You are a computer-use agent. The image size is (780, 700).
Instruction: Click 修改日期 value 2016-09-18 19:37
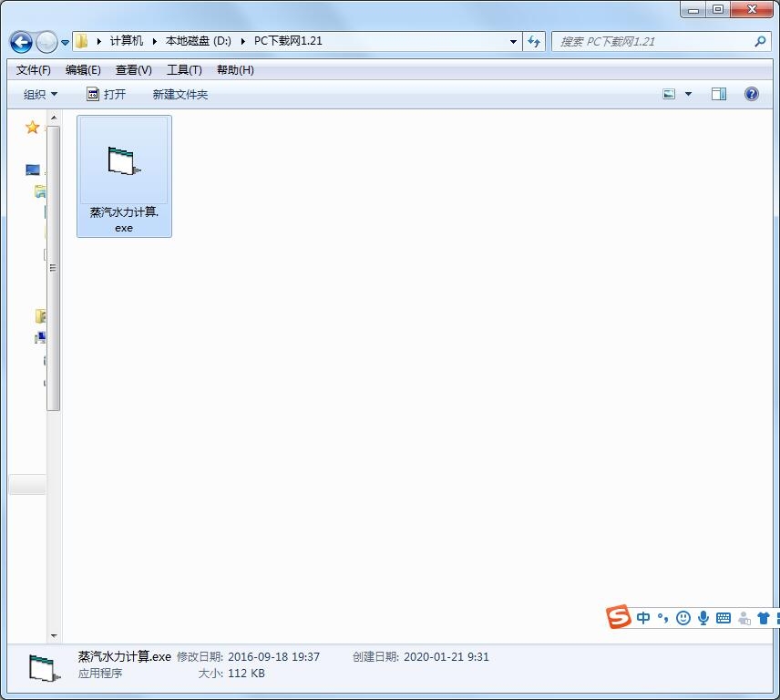[x=273, y=657]
